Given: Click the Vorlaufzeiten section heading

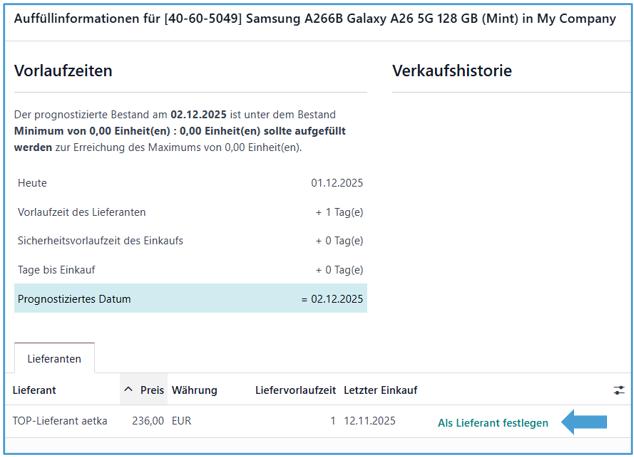Looking at the screenshot, I should pyautogui.click(x=63, y=71).
